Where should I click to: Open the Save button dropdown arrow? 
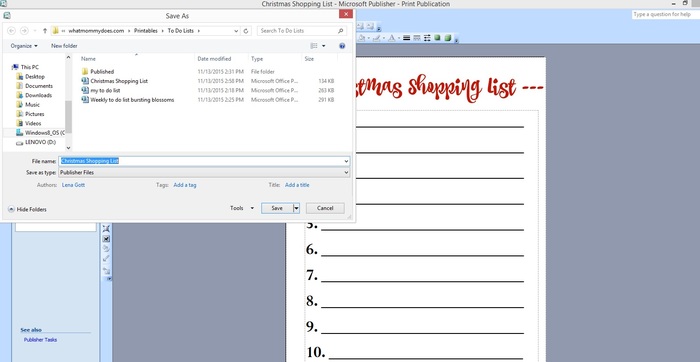pyautogui.click(x=296, y=208)
